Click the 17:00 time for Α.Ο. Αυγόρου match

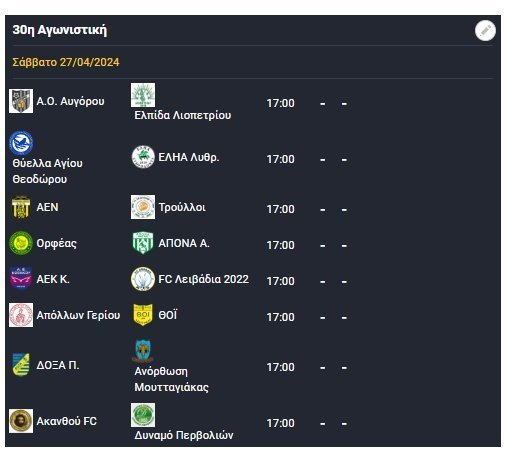point(280,103)
